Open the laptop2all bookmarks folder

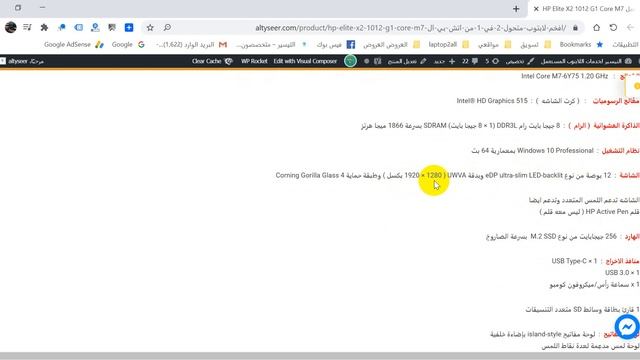coord(449,44)
